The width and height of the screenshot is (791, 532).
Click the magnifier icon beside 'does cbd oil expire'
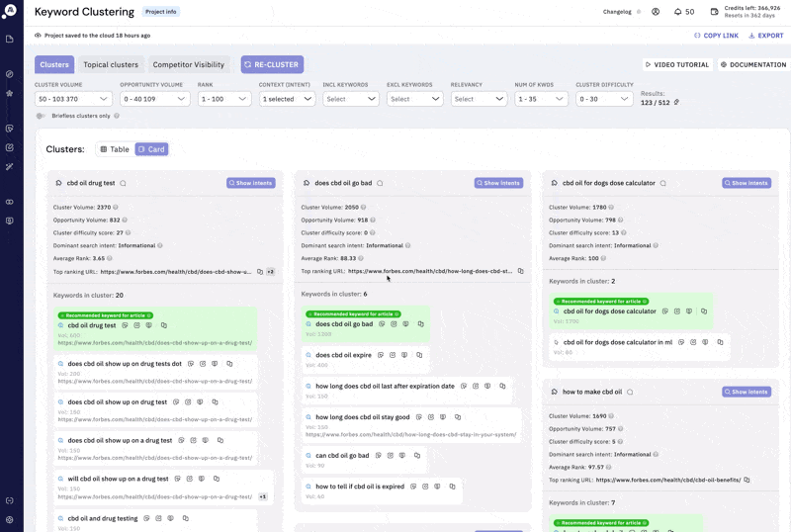(308, 355)
